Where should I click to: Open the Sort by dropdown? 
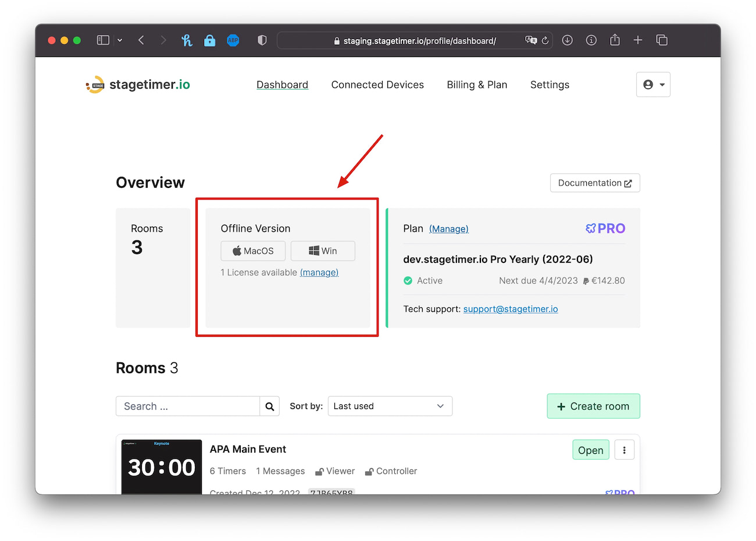(x=390, y=406)
